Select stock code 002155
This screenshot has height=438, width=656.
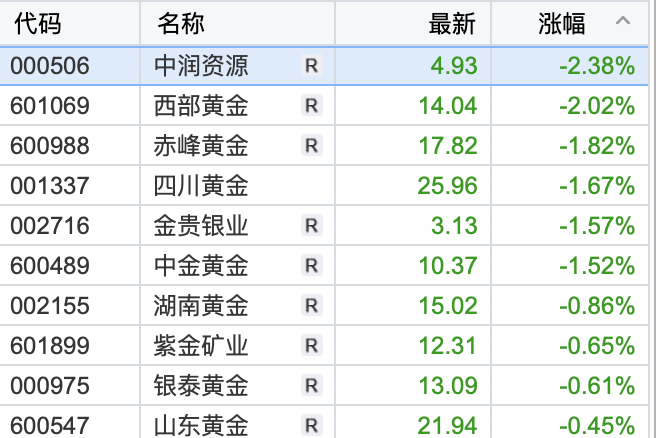click(50, 305)
